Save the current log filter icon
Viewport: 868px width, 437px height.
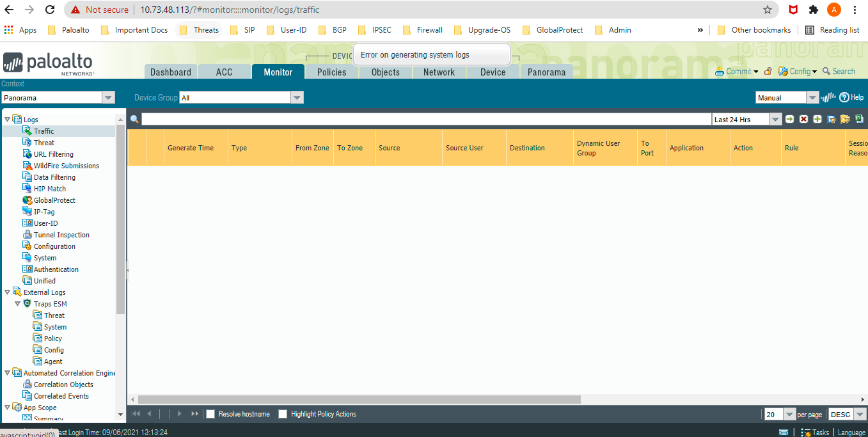[x=832, y=119]
